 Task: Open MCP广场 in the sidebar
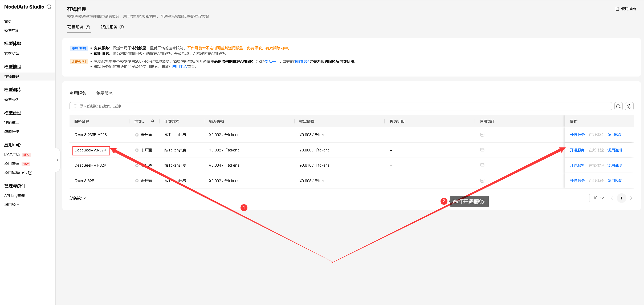(12, 155)
